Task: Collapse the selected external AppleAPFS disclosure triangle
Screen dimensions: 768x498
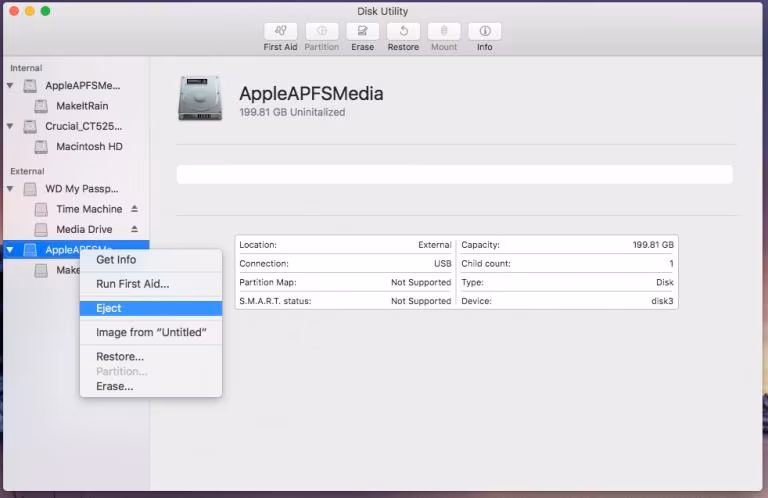Action: [10, 250]
